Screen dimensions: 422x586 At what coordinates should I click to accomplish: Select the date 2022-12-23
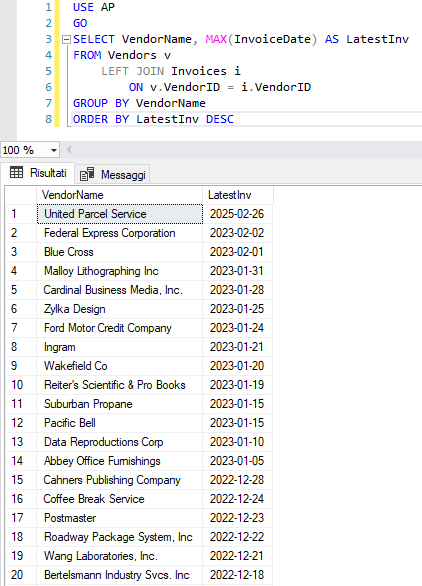pos(237,518)
